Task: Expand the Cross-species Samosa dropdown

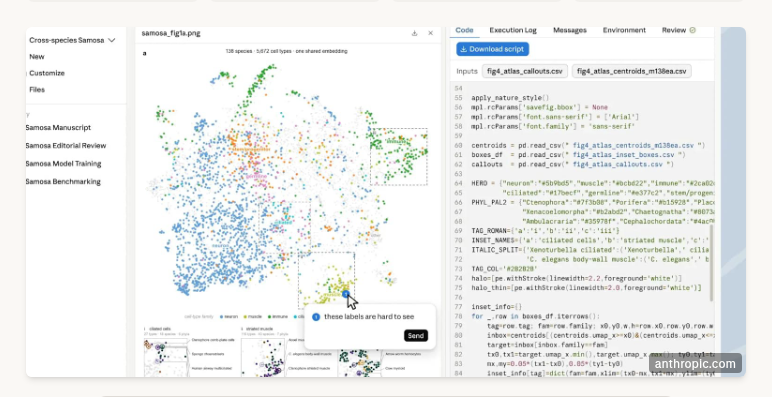Action: click(112, 40)
